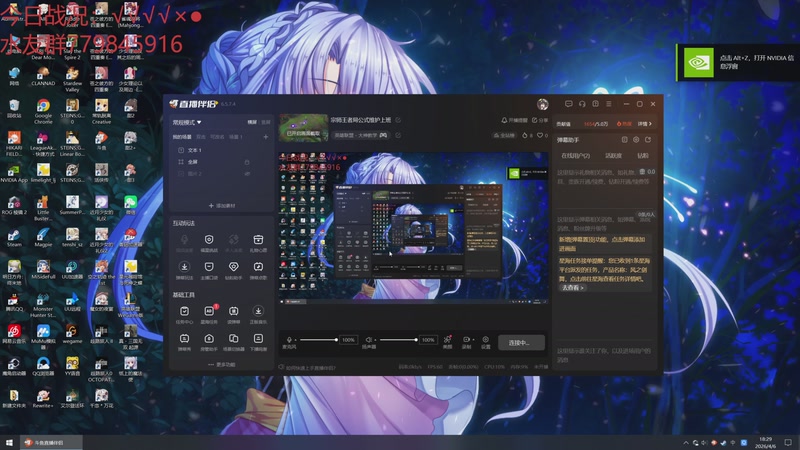
Task: Click the streaming app taskbar button
Action: click(x=51, y=442)
